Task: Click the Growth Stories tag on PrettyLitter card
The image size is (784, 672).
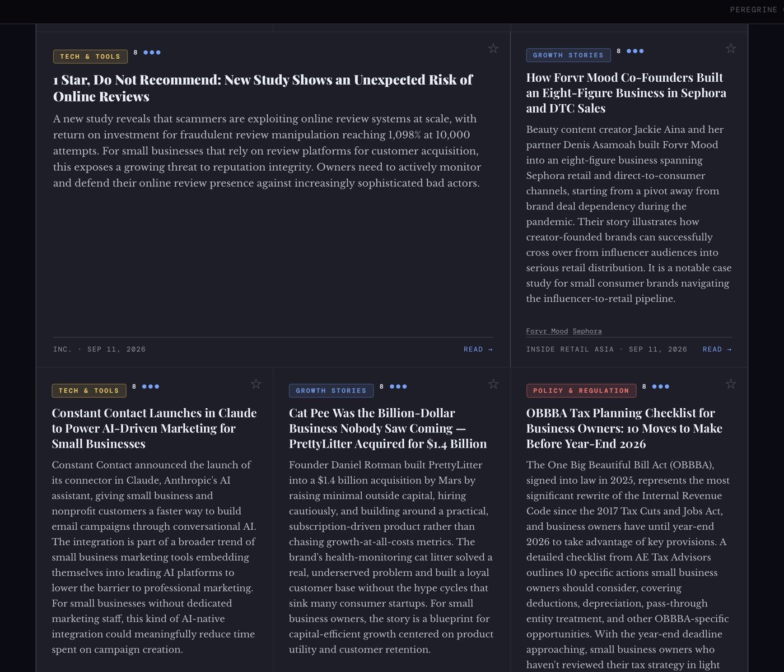Action: 331,390
